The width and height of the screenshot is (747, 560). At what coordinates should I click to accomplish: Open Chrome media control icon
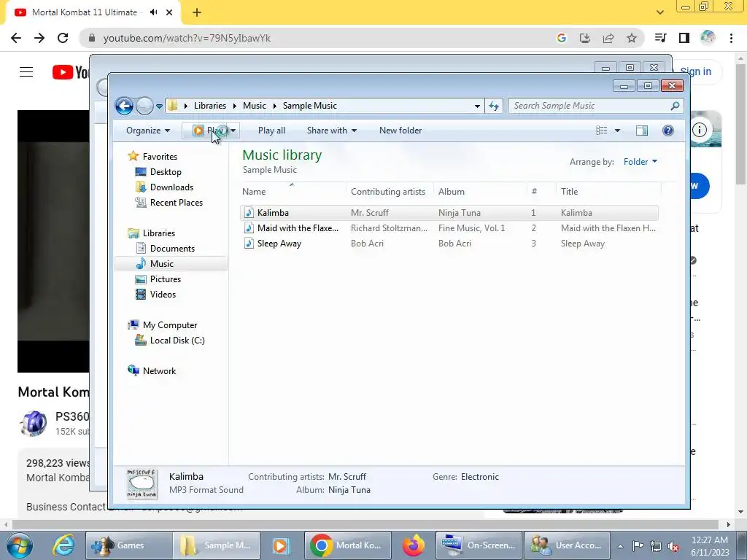click(x=660, y=38)
